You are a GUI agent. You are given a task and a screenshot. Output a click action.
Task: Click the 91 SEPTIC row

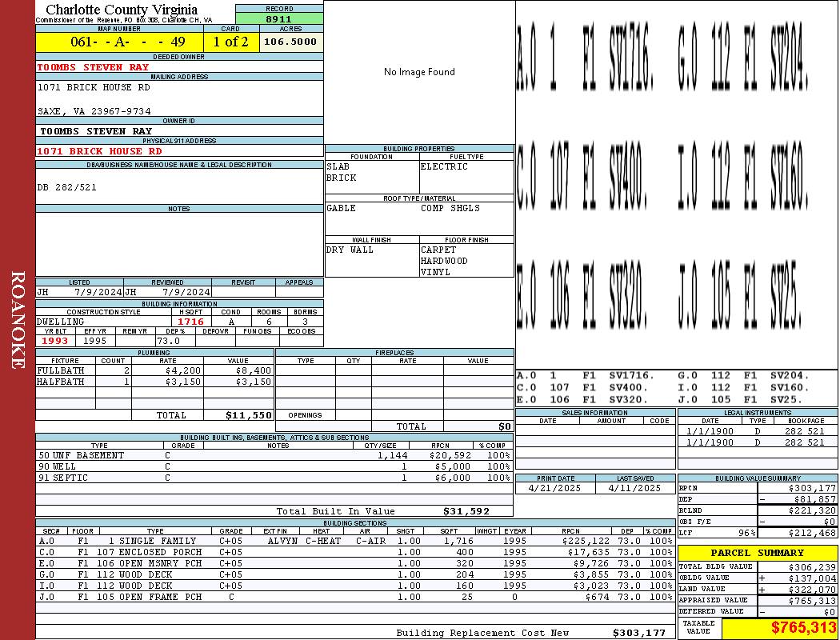point(274,478)
